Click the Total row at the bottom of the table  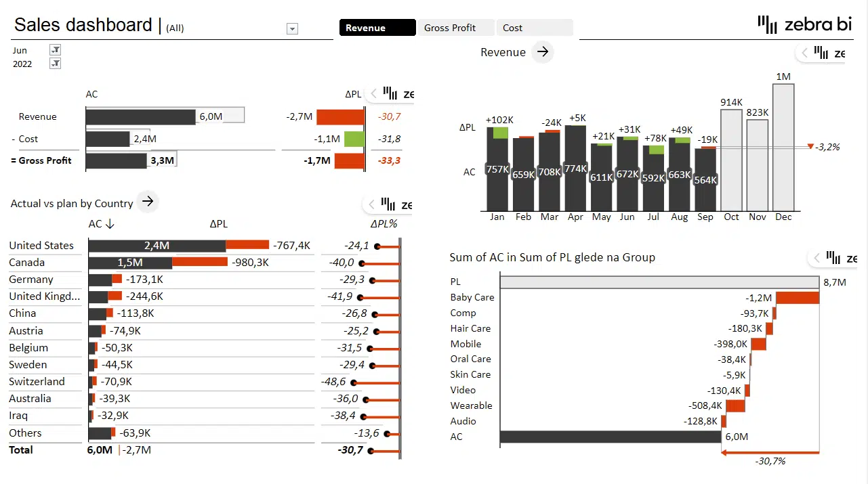pos(21,449)
